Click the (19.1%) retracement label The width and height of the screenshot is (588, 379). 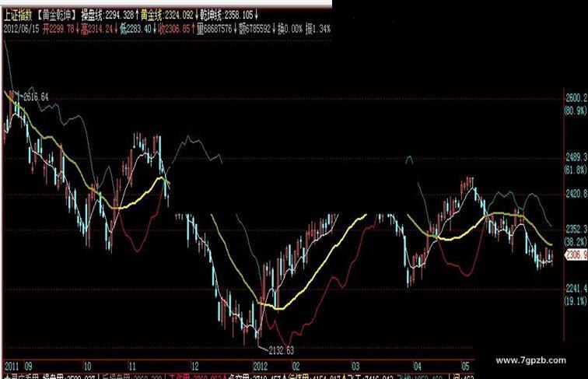click(x=576, y=300)
